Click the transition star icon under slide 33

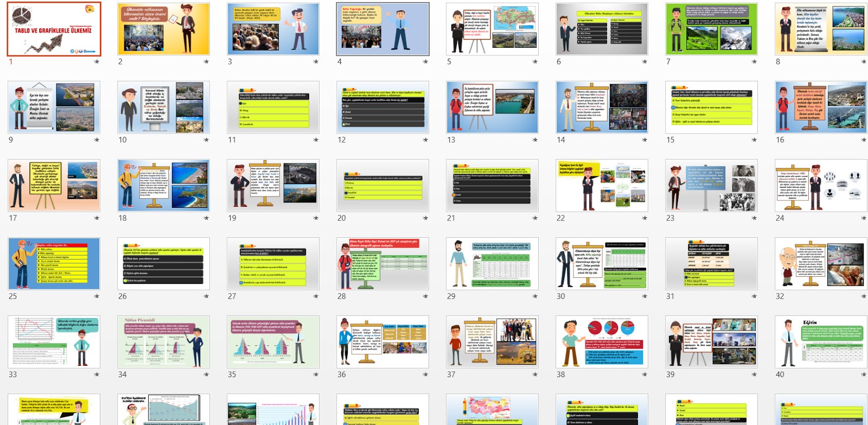(x=97, y=375)
